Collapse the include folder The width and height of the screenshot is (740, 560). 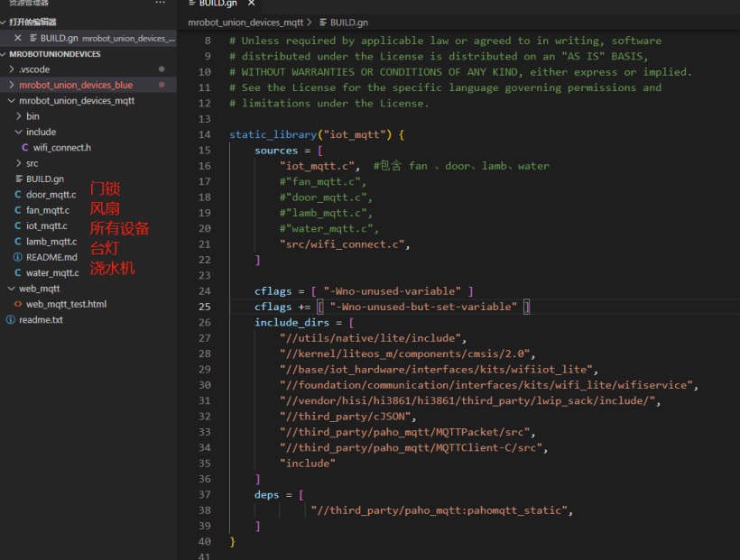point(18,133)
